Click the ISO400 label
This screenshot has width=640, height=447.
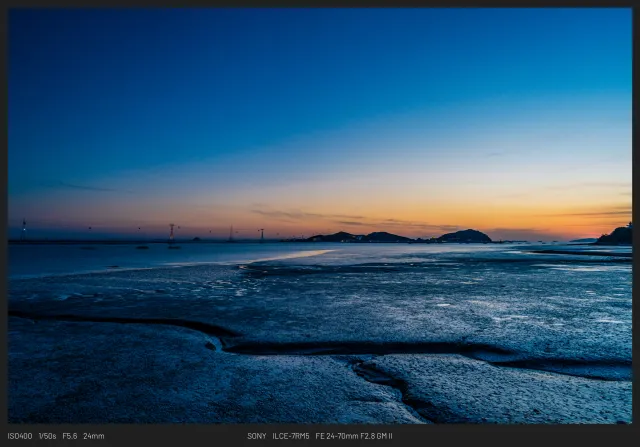click(20, 436)
